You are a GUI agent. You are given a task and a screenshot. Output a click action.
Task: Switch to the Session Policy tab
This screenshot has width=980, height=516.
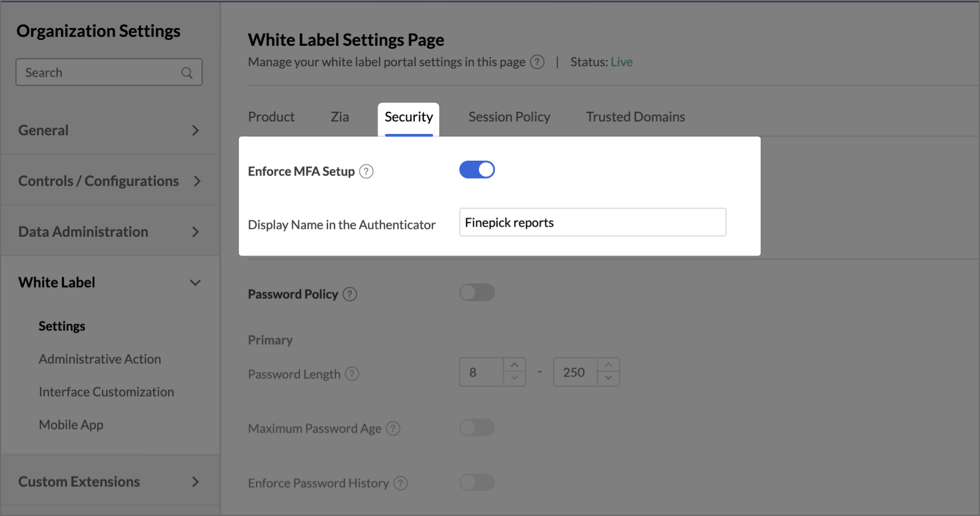(x=509, y=117)
